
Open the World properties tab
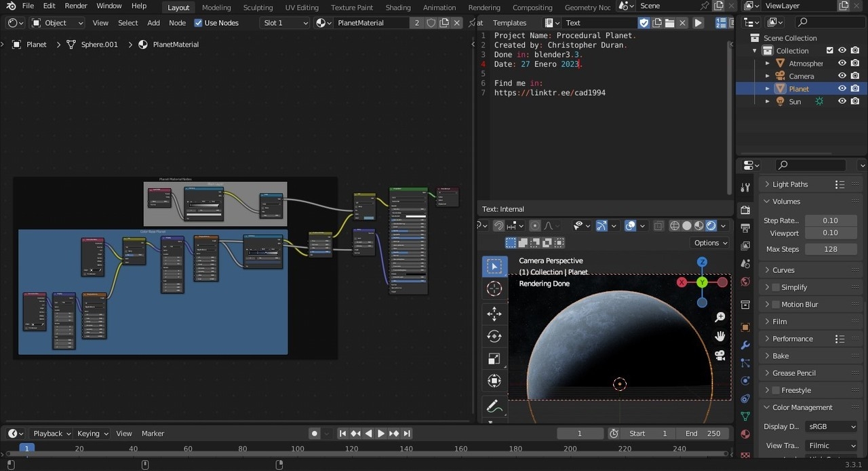click(x=745, y=282)
